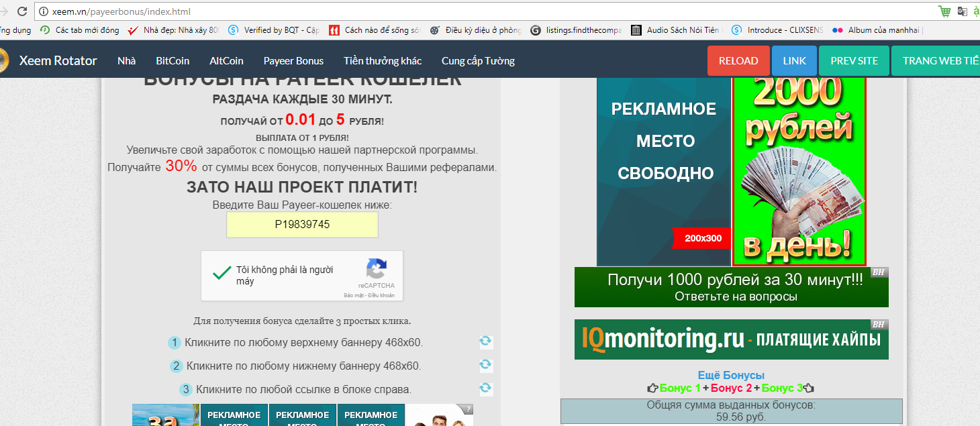Open the 'Verified by BQT' bookmark

tap(274, 30)
